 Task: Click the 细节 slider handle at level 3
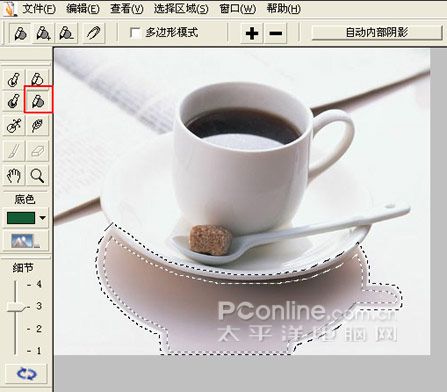click(x=16, y=307)
